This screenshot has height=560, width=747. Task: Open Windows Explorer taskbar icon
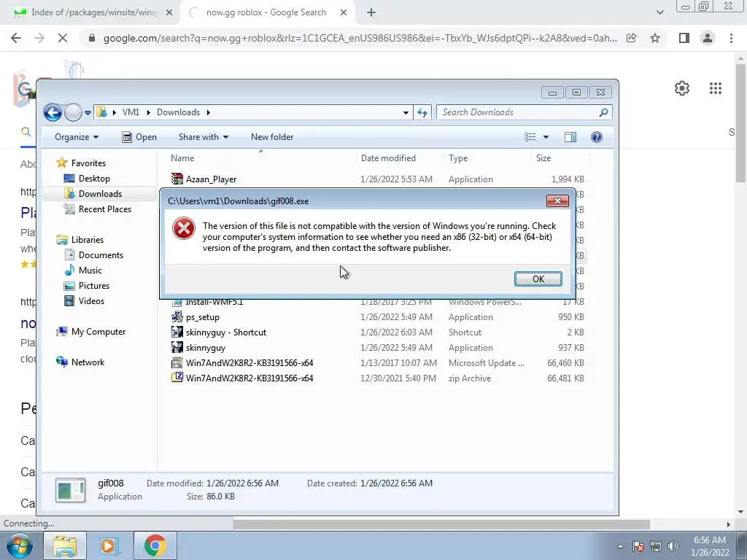click(65, 545)
